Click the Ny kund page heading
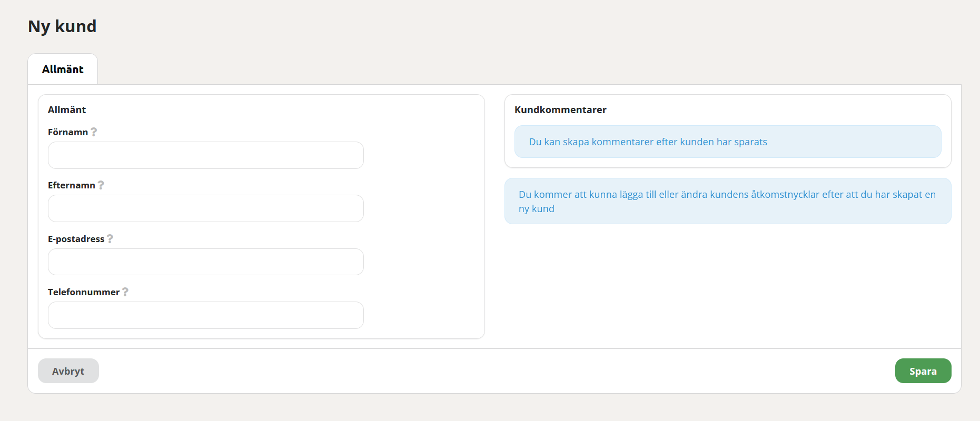 point(62,26)
